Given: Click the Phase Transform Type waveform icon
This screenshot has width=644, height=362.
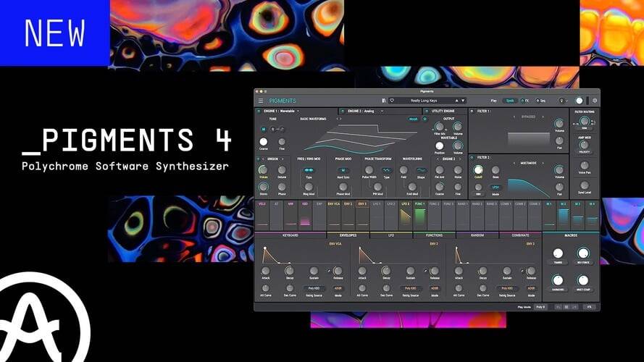Looking at the screenshot, I should (x=387, y=170).
